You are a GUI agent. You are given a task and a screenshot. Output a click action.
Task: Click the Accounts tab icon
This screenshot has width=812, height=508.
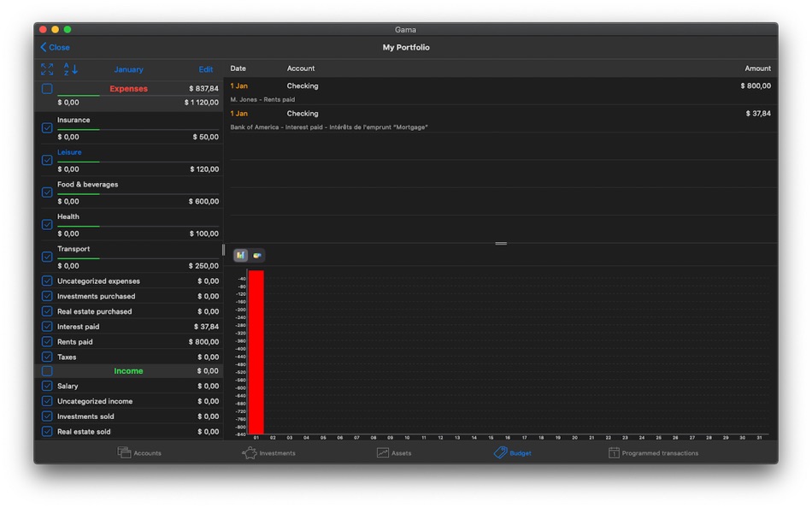pos(124,452)
